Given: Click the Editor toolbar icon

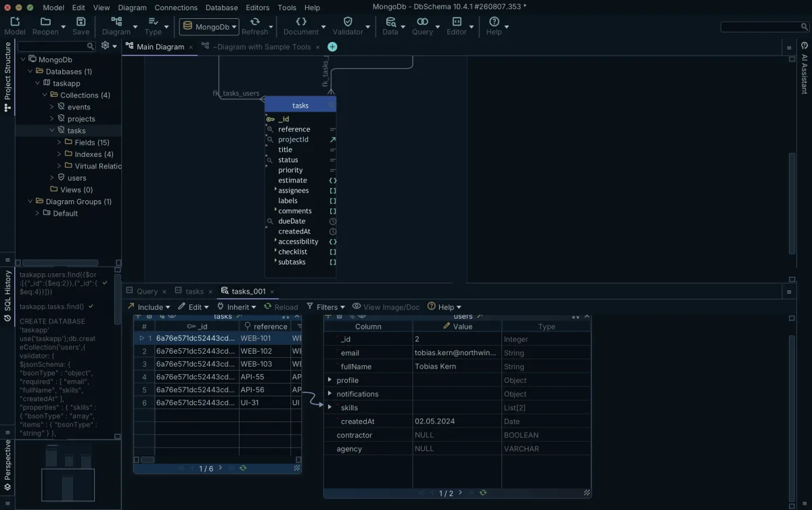Looking at the screenshot, I should tap(457, 22).
